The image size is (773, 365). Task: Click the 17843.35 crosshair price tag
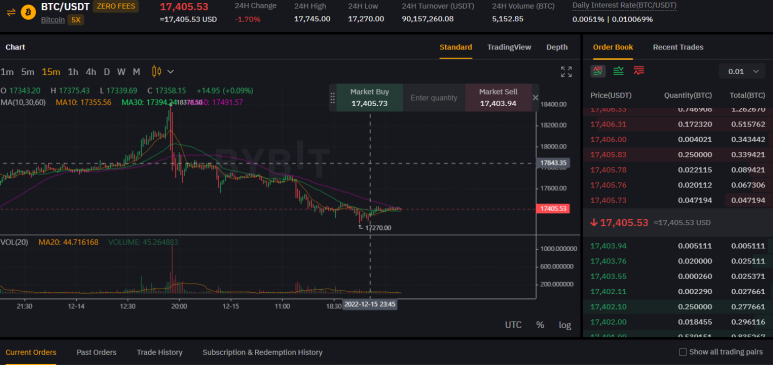pyautogui.click(x=553, y=163)
